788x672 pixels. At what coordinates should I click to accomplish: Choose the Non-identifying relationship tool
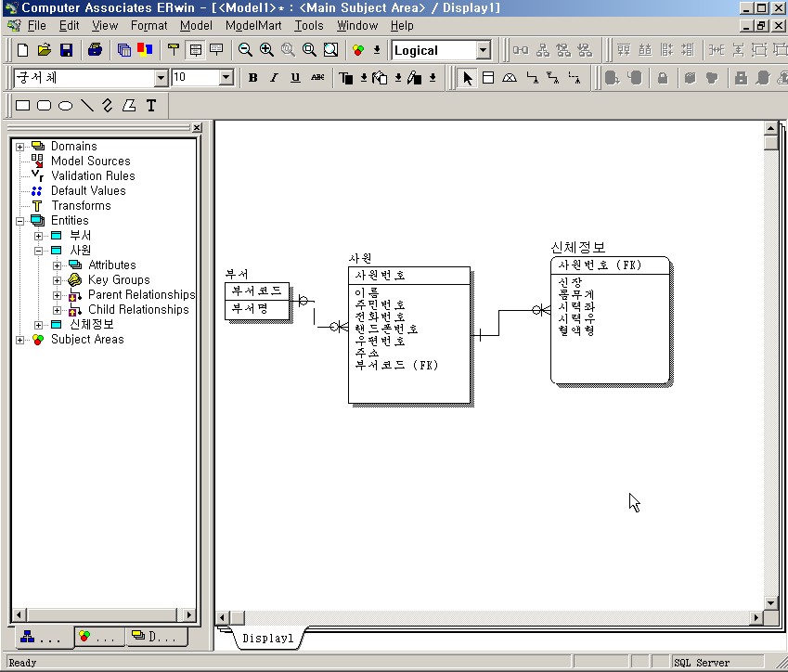coord(575,77)
